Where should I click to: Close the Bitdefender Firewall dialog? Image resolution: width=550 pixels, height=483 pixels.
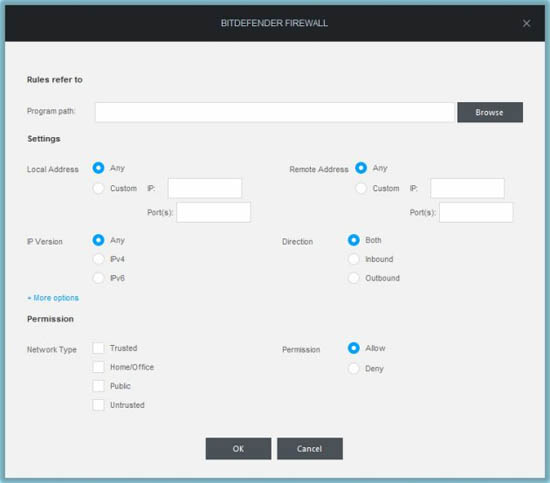526,24
